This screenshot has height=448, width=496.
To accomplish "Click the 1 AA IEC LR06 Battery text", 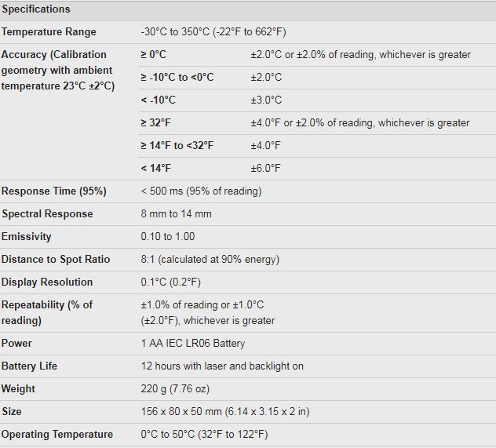I will 193,344.
